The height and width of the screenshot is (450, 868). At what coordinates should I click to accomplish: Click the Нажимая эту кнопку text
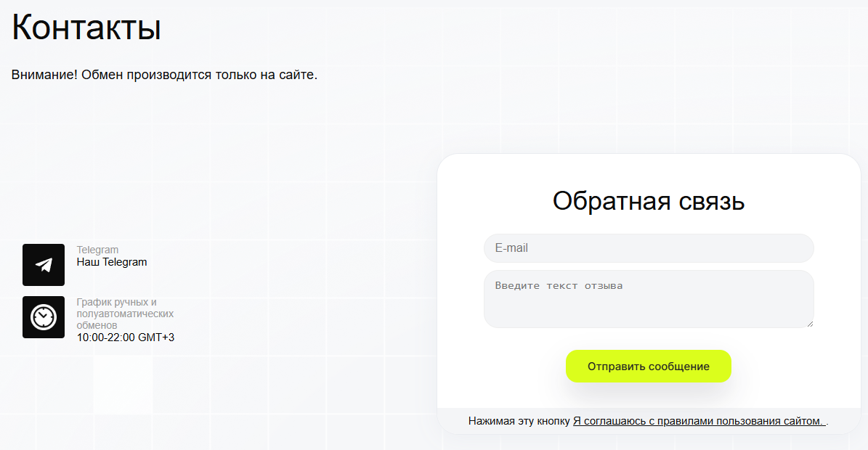pyautogui.click(x=519, y=421)
